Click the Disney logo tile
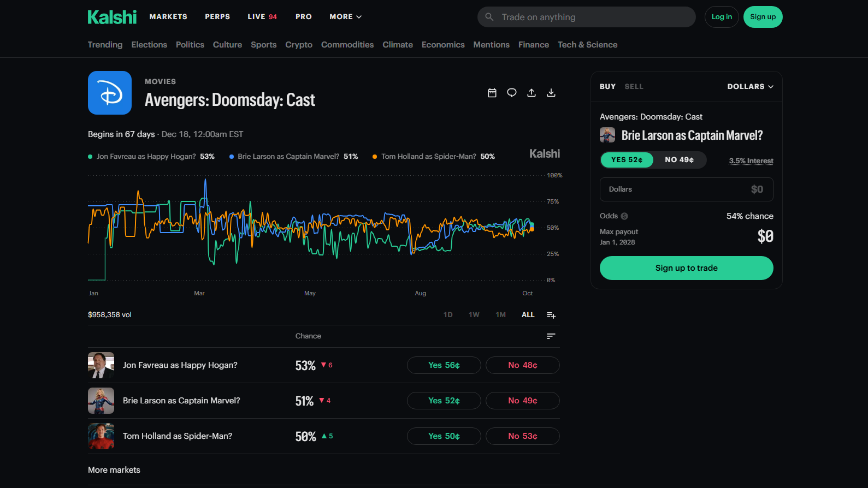Viewport: 868px width, 488px height. pyautogui.click(x=110, y=93)
